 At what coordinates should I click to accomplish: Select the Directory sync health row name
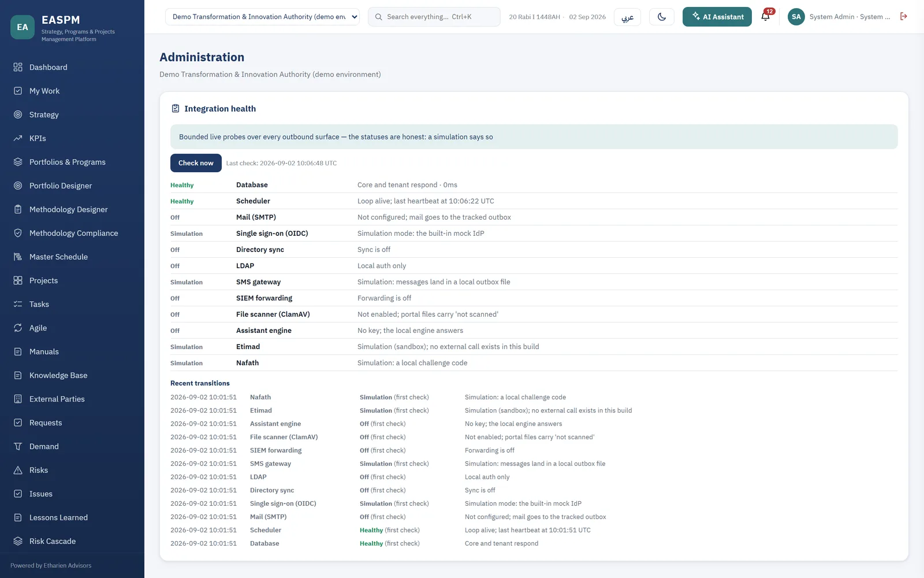tap(260, 250)
